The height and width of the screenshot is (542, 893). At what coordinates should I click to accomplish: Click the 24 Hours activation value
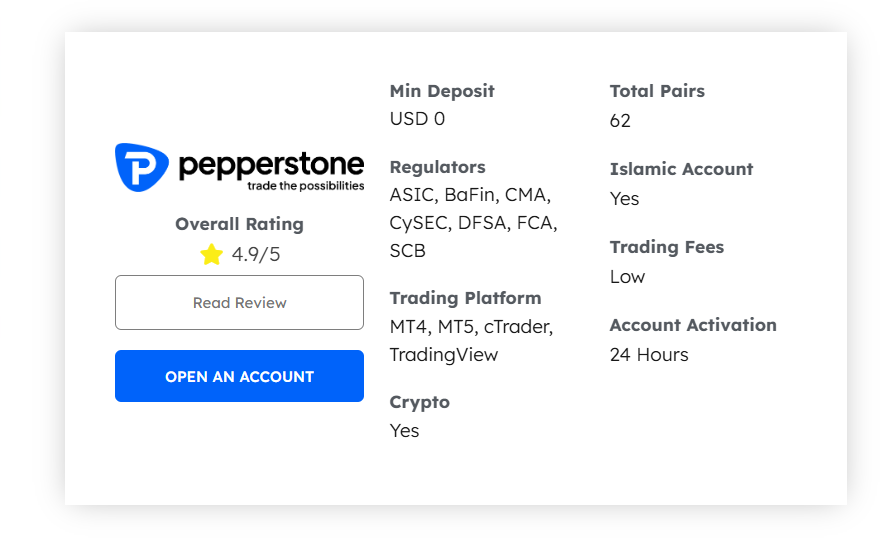(649, 355)
